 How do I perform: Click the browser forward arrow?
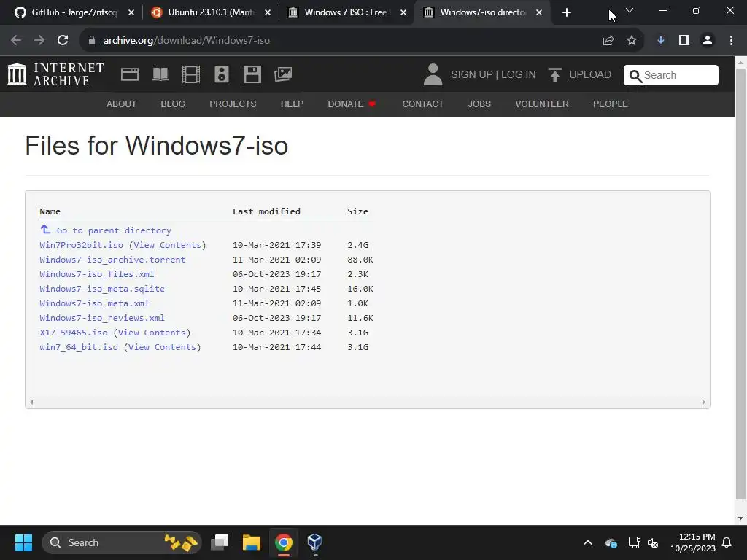[39, 41]
